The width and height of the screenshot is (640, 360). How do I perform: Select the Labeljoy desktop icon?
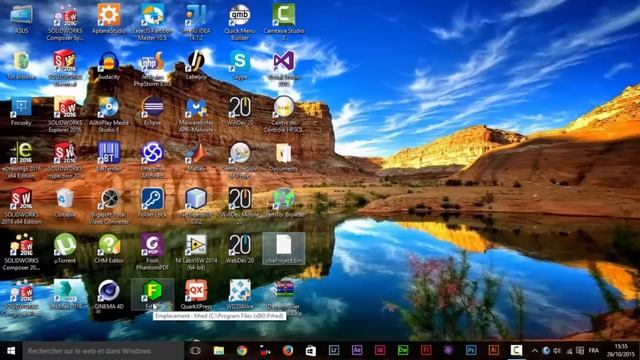196,65
